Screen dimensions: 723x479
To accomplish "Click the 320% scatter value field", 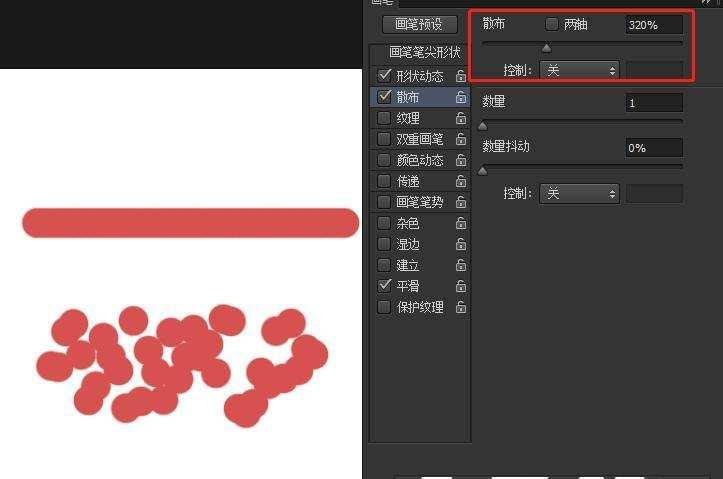I will tap(654, 25).
